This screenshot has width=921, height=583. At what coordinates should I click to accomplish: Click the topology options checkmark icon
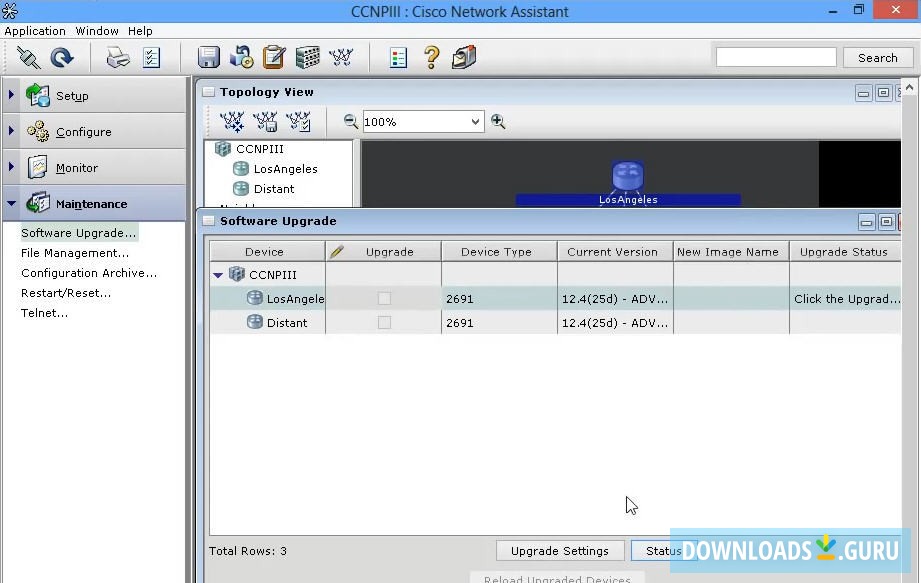298,122
